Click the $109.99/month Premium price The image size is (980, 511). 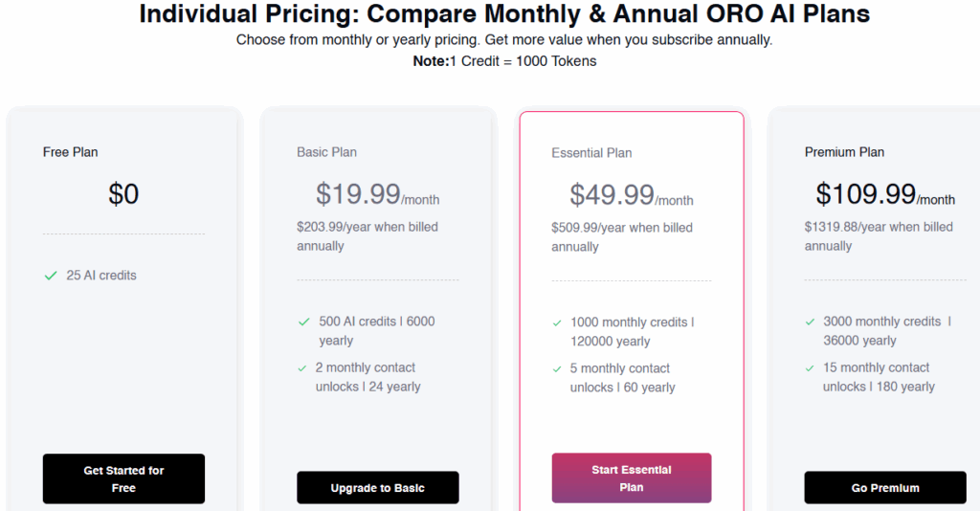coord(884,194)
